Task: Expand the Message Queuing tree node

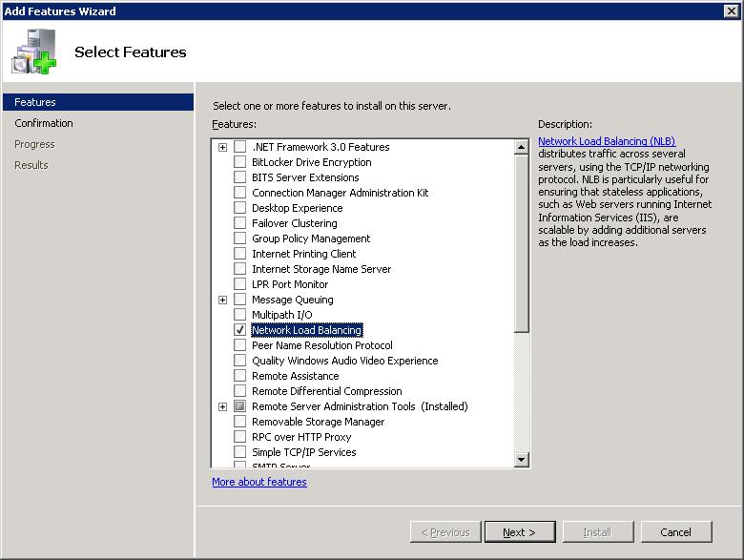Action: [222, 300]
